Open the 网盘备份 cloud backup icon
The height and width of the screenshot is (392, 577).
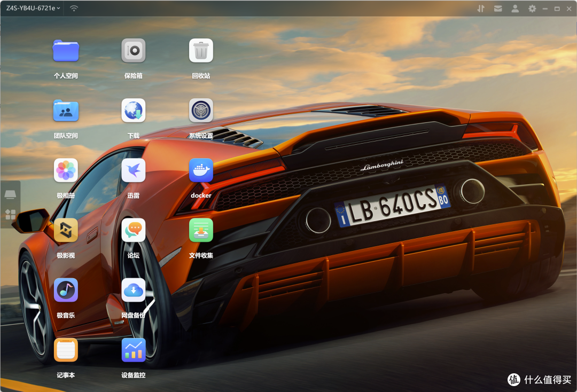click(x=134, y=290)
